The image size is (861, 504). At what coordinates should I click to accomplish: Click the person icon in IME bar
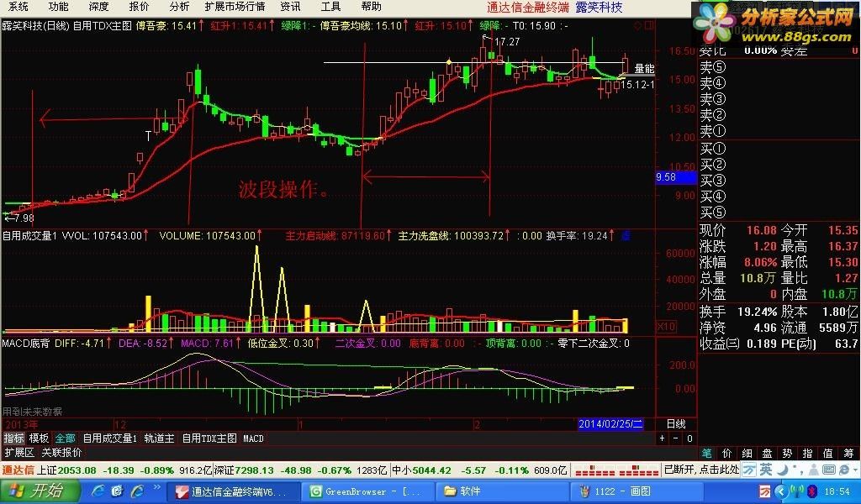click(x=813, y=470)
